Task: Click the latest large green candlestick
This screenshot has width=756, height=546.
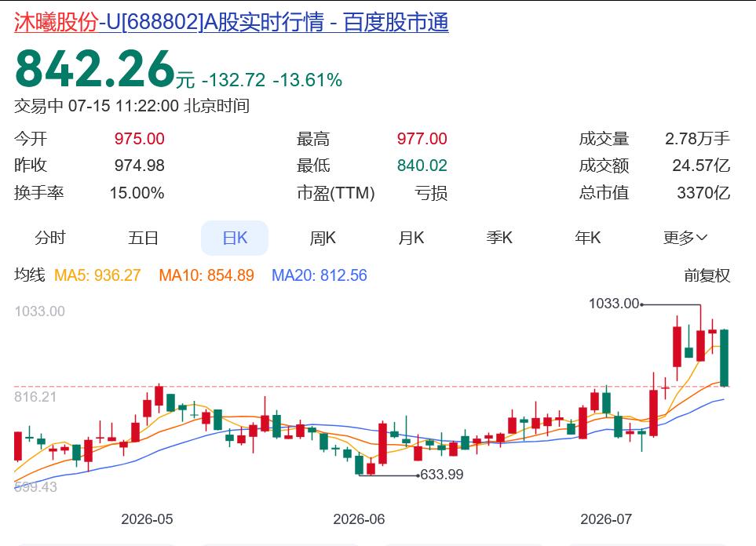Action: [x=724, y=358]
